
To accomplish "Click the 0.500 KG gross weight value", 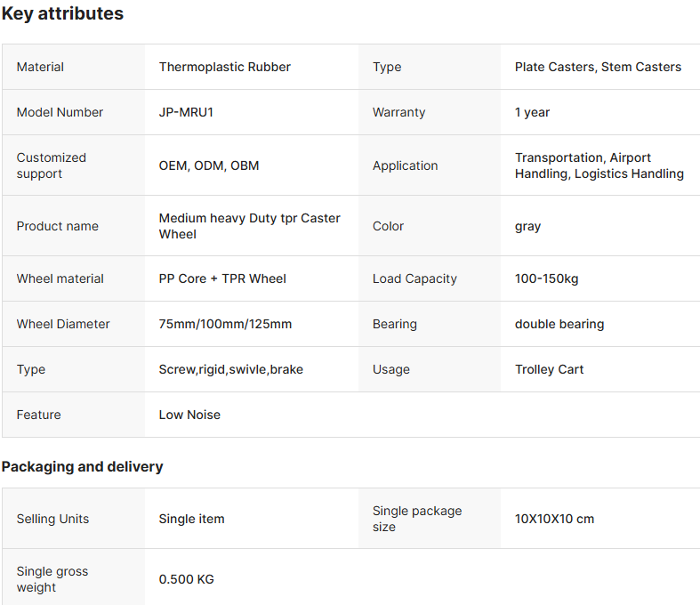I will tap(187, 579).
